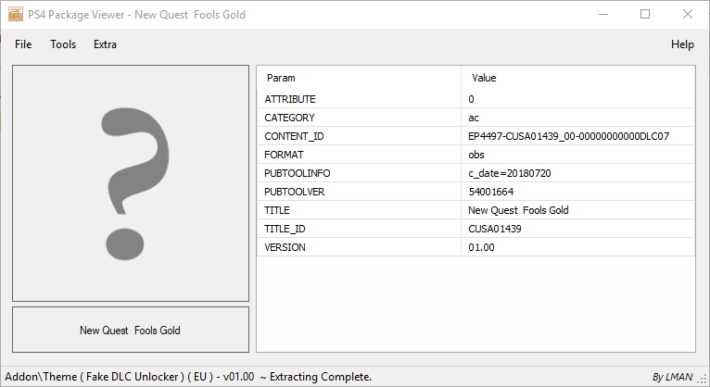Click the window resize grip in status bar
The height and width of the screenshot is (387, 710).
tap(703, 379)
